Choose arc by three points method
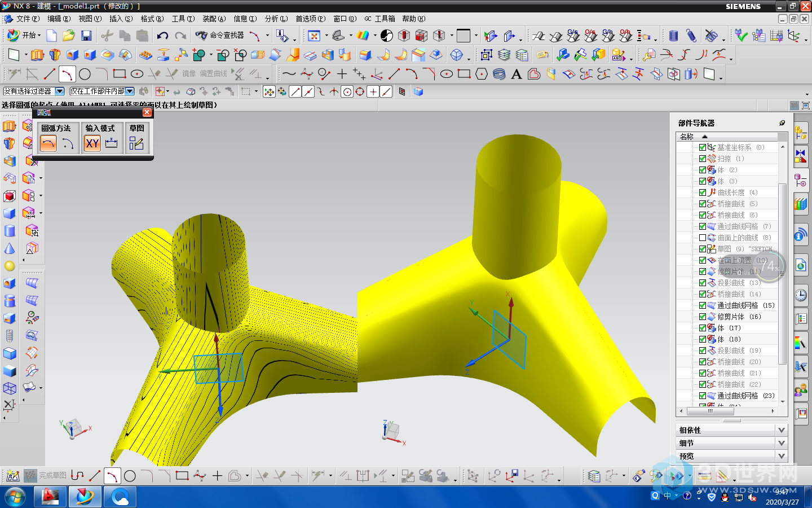 pos(48,143)
